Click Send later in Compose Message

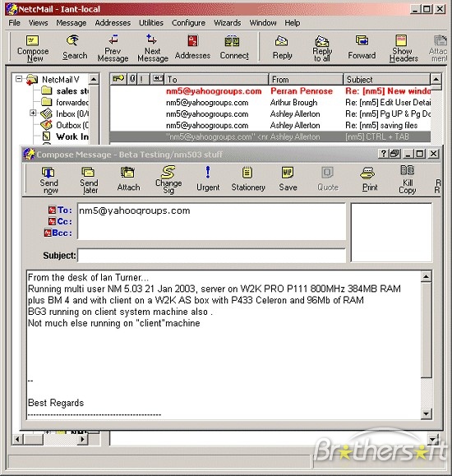pyautogui.click(x=89, y=180)
